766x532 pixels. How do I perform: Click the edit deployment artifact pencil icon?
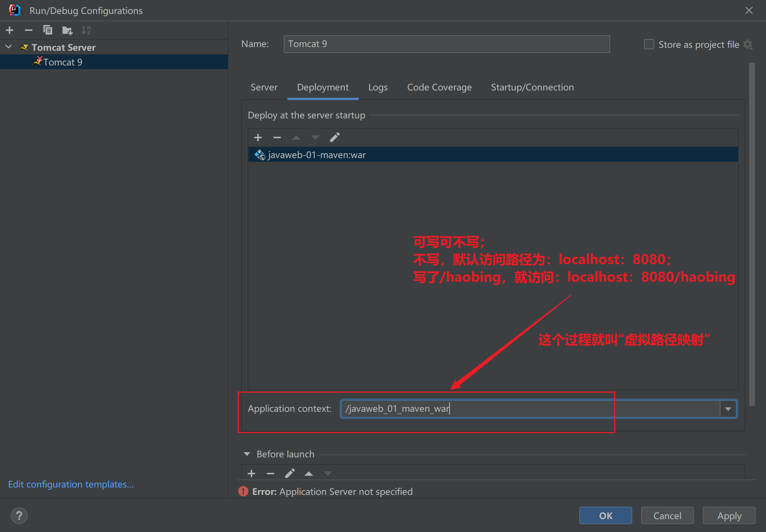click(336, 137)
